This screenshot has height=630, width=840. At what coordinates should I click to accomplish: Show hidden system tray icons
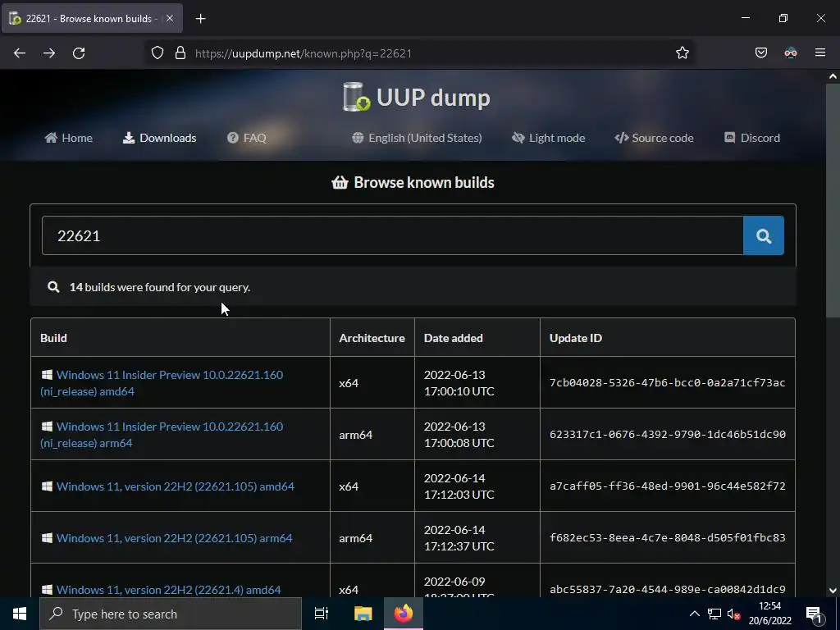pyautogui.click(x=694, y=614)
